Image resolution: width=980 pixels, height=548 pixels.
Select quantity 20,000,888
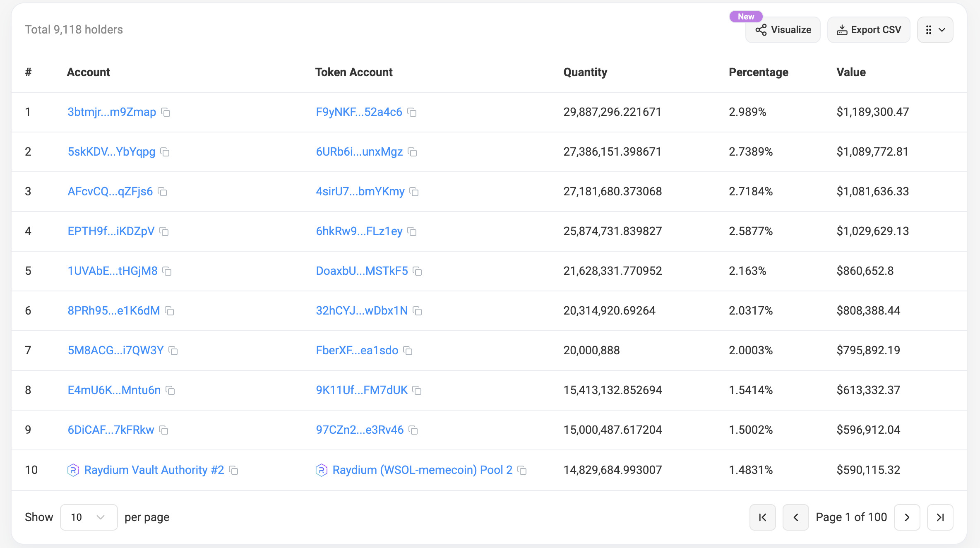point(591,350)
